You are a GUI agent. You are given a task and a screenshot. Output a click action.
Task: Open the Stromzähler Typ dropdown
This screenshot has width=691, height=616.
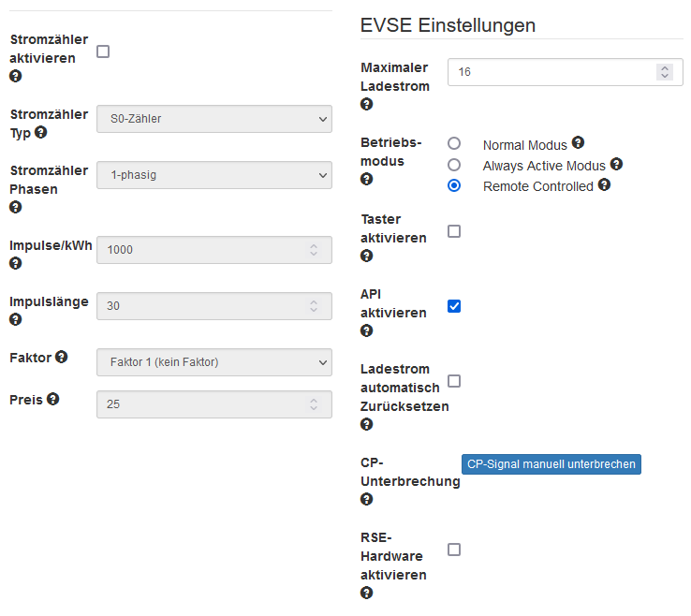pyautogui.click(x=214, y=119)
